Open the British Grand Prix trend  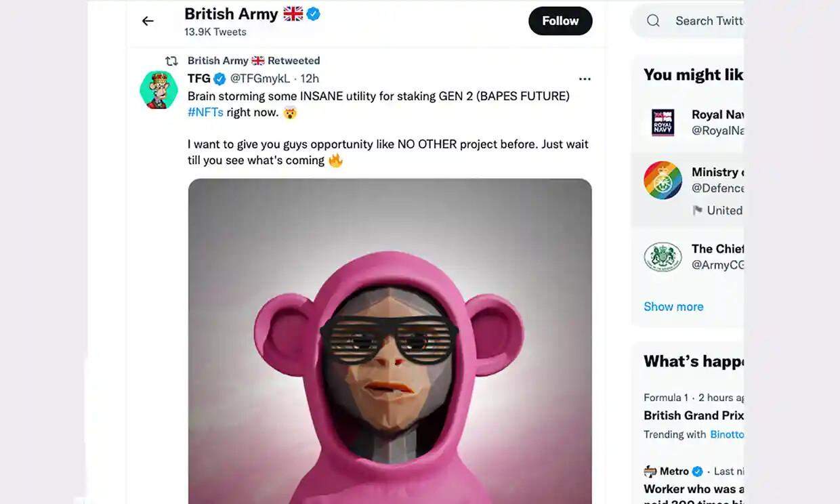pos(694,415)
